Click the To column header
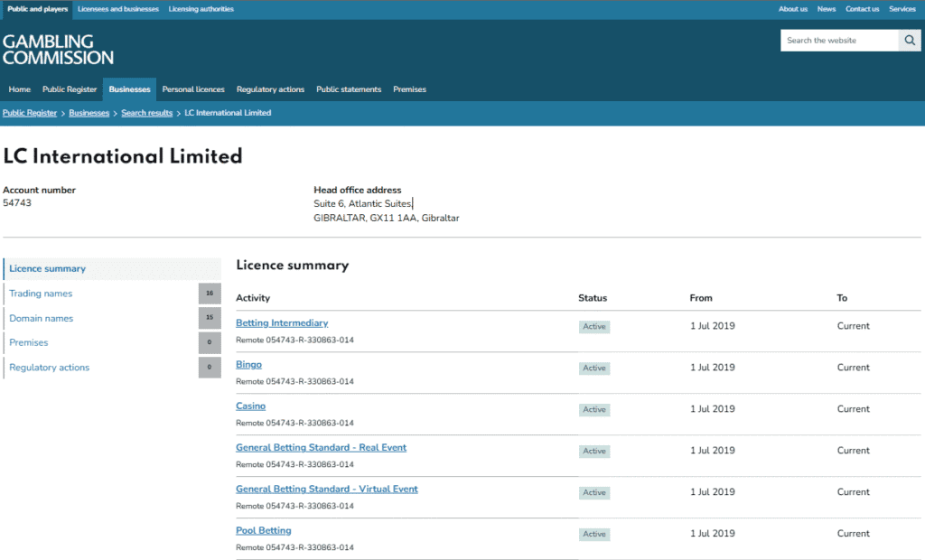The width and height of the screenshot is (925, 560). coord(842,298)
